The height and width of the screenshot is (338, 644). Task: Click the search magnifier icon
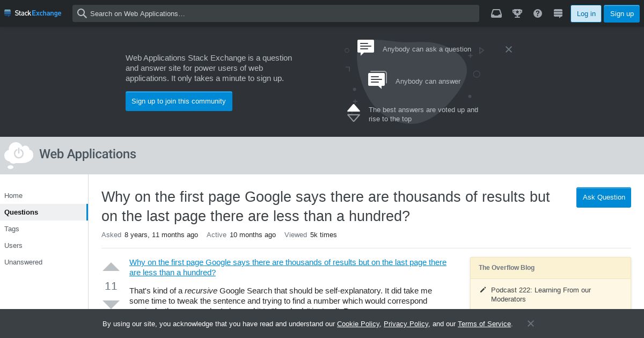pos(82,13)
